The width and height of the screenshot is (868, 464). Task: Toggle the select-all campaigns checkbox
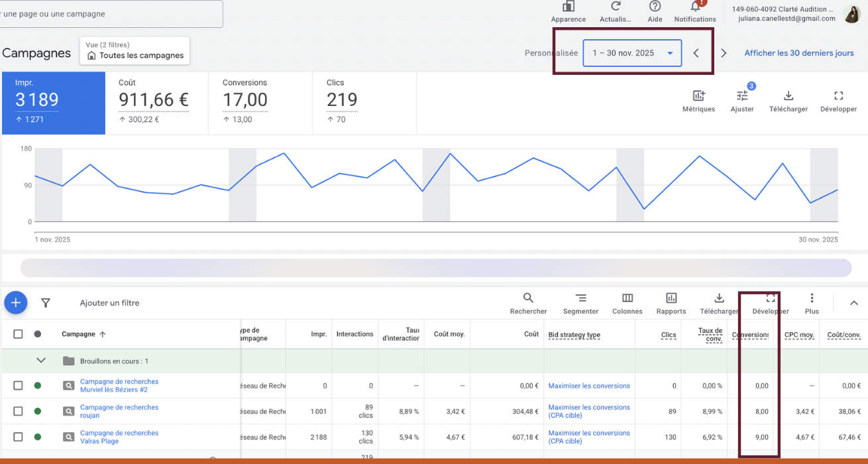tap(18, 334)
